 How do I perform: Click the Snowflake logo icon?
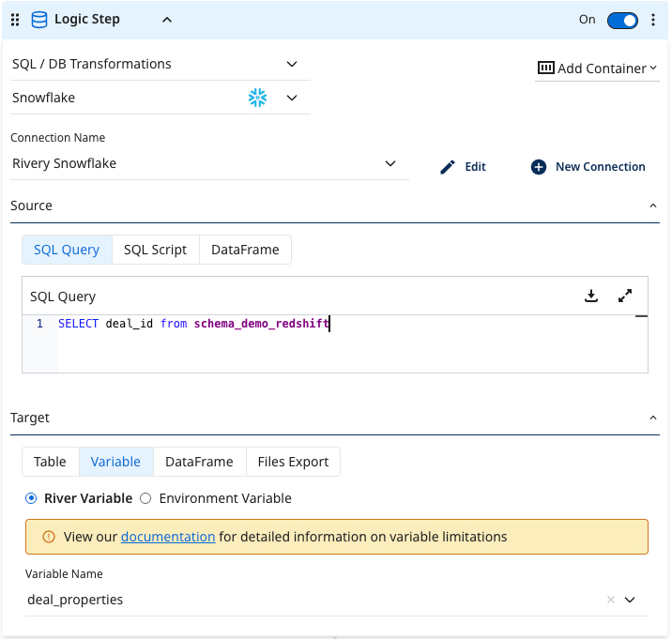(x=257, y=98)
